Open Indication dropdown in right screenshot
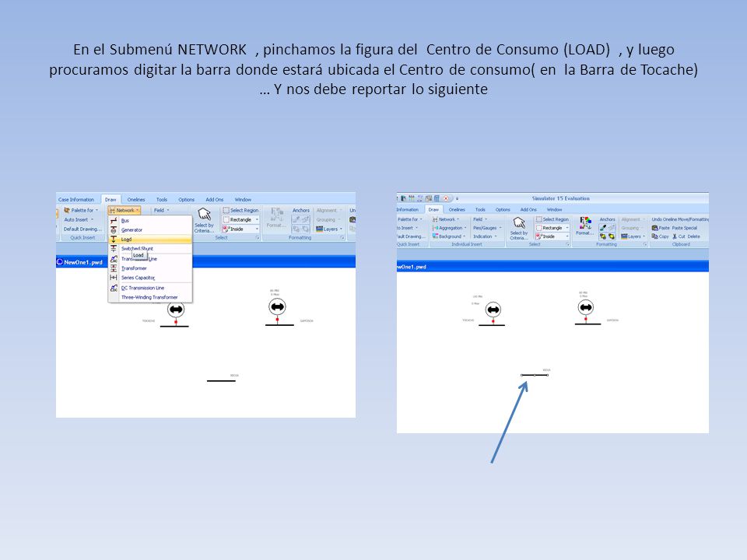The width and height of the screenshot is (747, 560). (x=485, y=236)
